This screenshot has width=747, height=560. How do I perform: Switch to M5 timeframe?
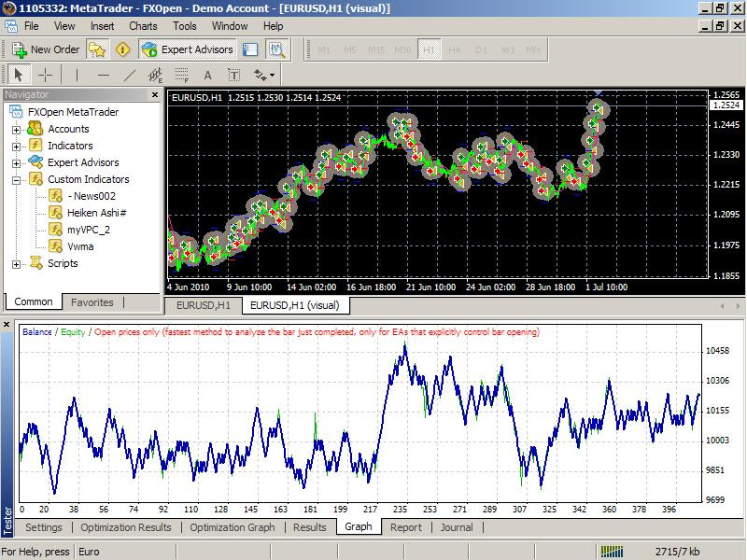(350, 49)
